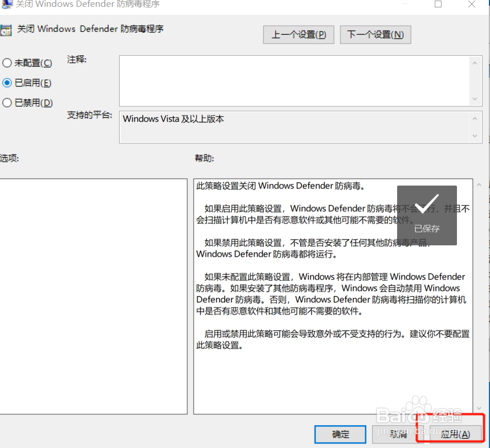Click help text starting '如果未配置此策略设置'
This screenshot has height=448, width=490.
tap(331, 294)
